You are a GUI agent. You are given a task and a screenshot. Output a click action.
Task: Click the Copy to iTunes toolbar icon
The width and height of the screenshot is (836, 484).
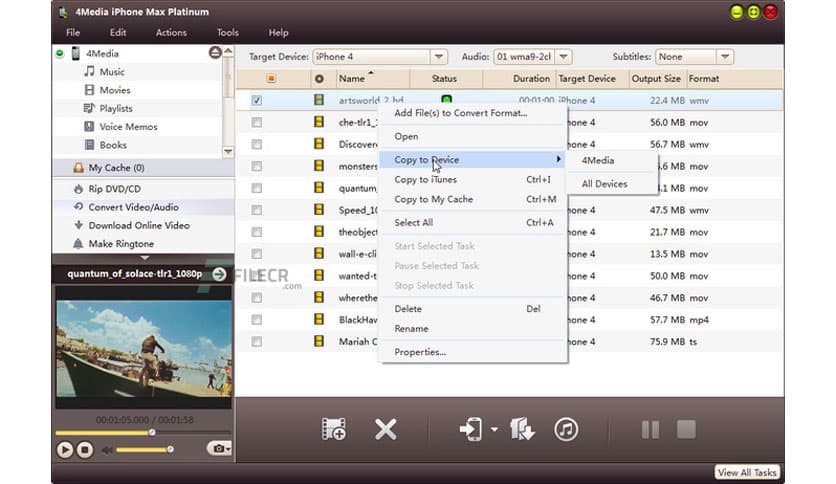click(x=522, y=429)
